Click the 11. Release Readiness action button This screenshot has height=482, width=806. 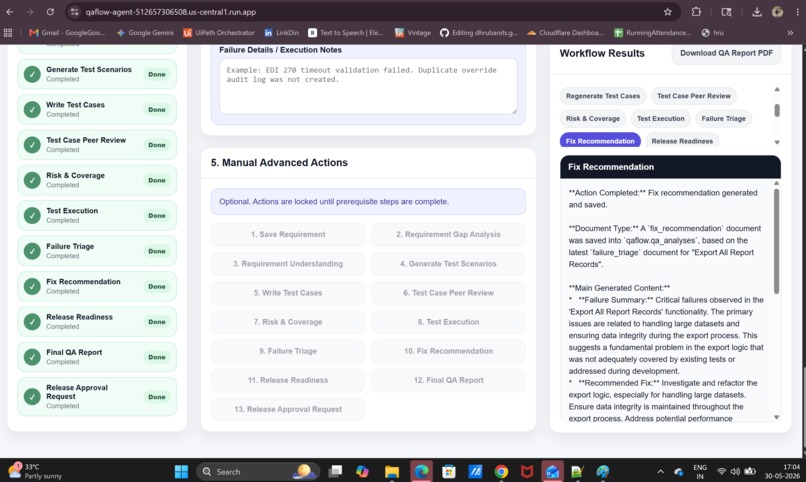click(288, 380)
